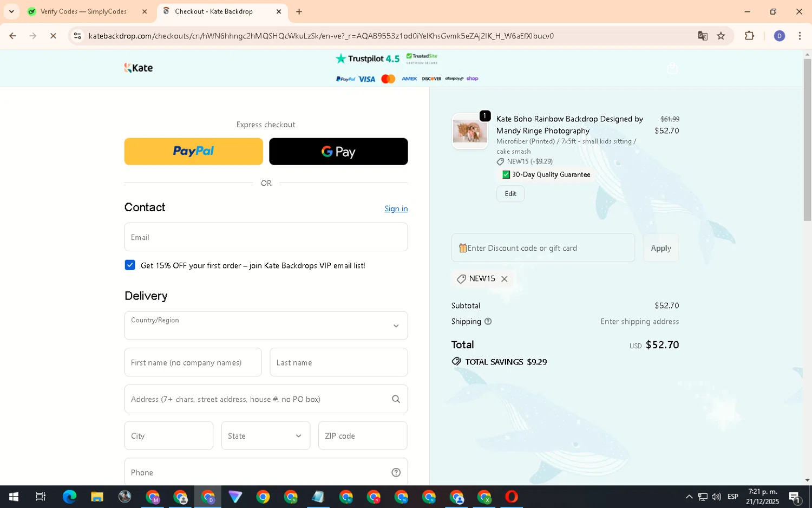Click the address search magnifier icon
812x508 pixels.
coord(396,399)
